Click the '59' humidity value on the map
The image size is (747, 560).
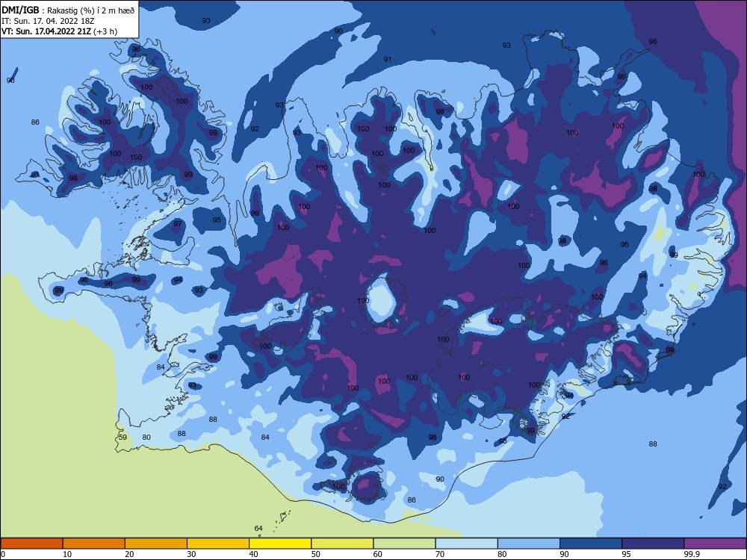tap(123, 437)
